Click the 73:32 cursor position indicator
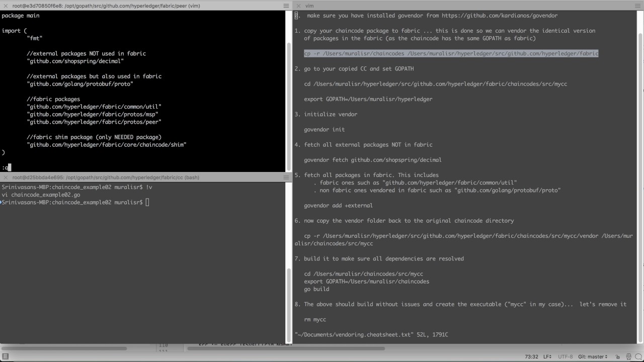The image size is (644, 362). click(531, 356)
